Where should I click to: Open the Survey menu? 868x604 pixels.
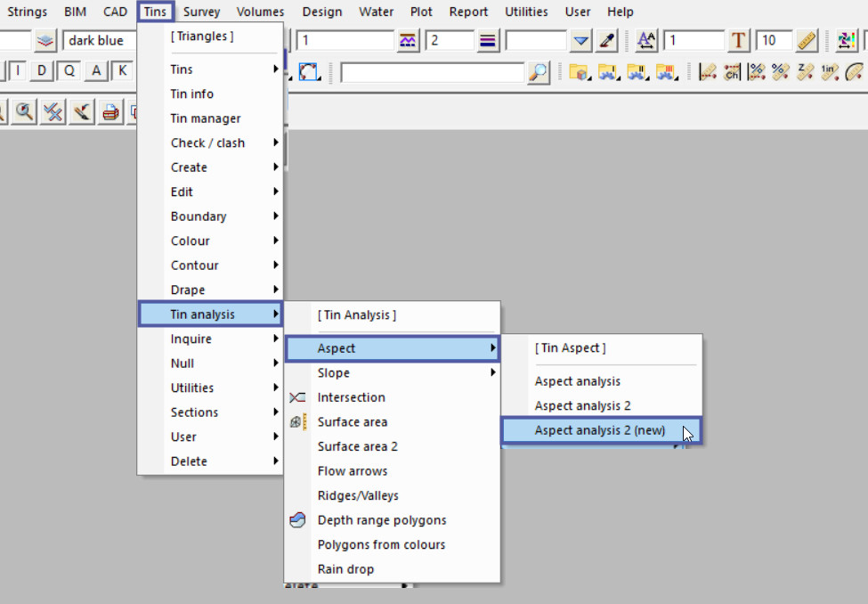point(201,12)
